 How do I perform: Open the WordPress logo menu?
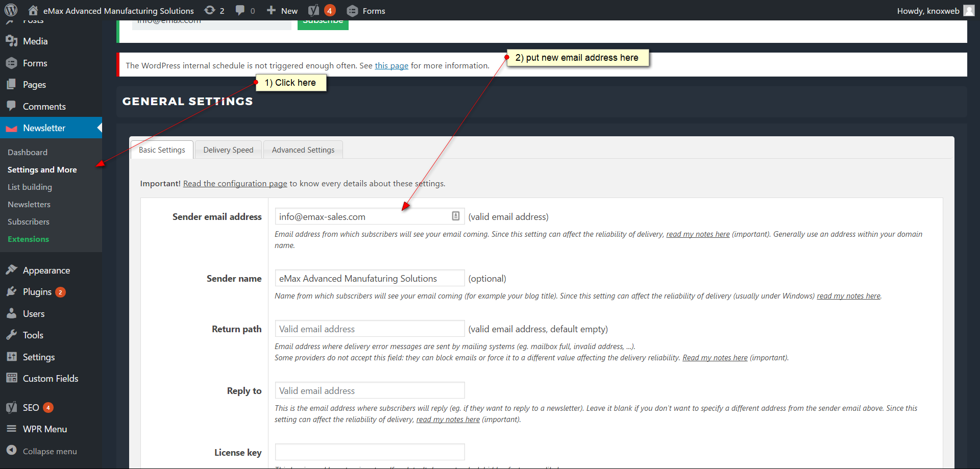[11, 10]
